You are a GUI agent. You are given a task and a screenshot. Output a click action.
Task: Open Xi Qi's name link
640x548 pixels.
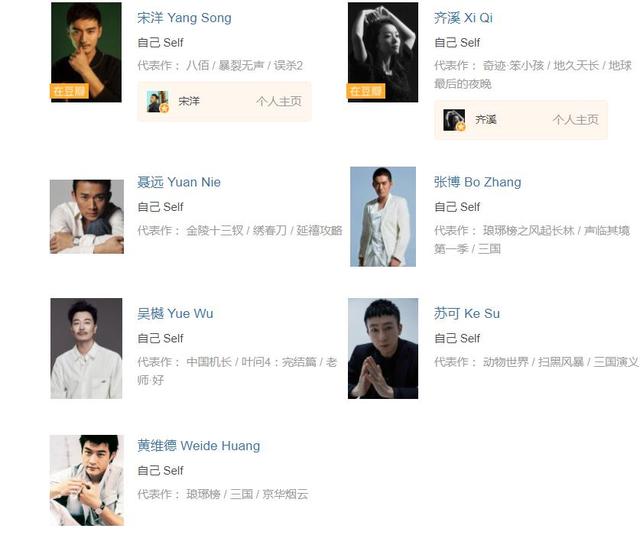point(463,18)
